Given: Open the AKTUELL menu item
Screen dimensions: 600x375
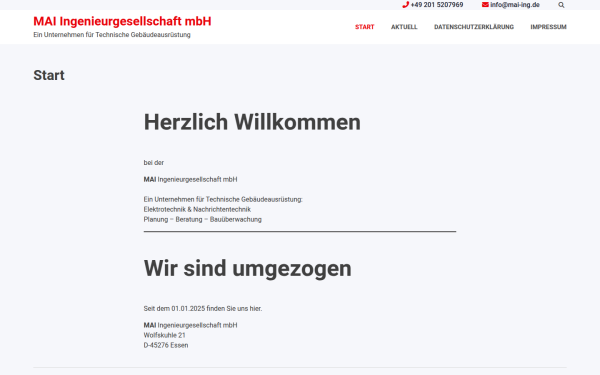Looking at the screenshot, I should coord(404,27).
